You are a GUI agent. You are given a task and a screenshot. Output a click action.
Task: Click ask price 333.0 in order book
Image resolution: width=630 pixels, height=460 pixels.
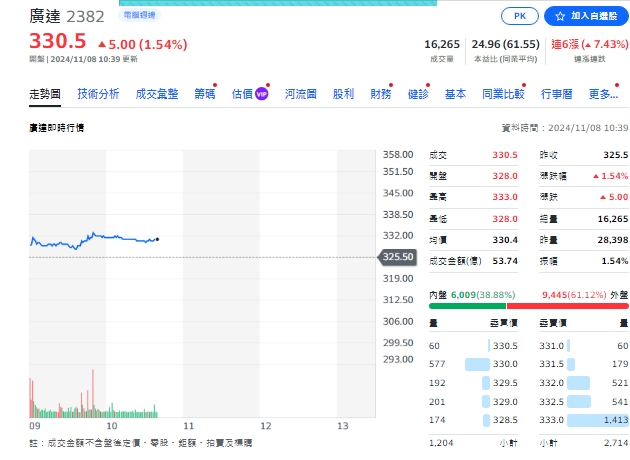552,420
